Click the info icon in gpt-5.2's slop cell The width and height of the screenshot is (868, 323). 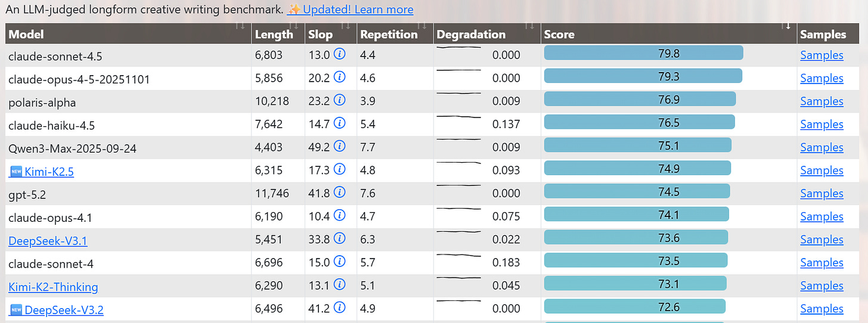[340, 192]
